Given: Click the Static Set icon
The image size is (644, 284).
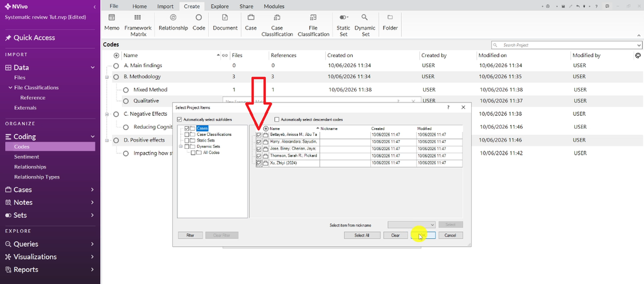Looking at the screenshot, I should 343,18.
